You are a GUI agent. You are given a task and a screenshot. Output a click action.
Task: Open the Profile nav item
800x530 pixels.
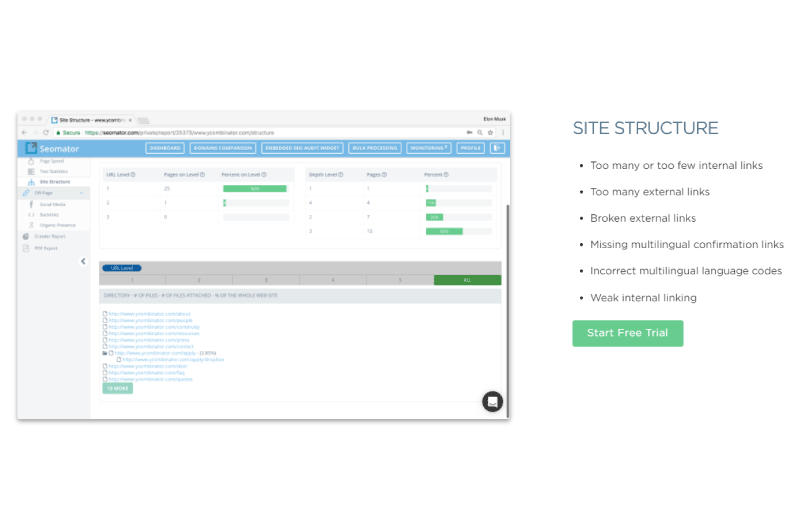(x=470, y=148)
